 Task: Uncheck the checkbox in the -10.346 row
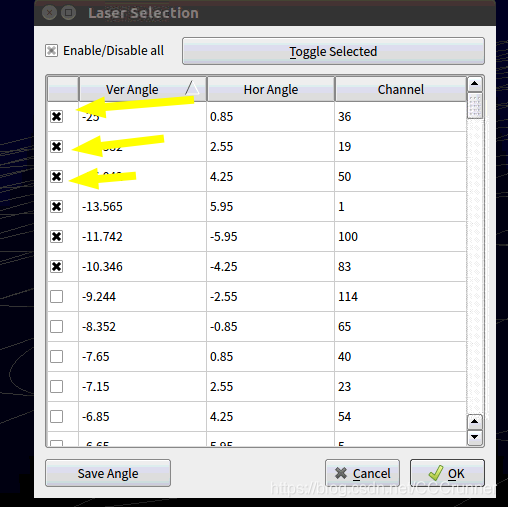pos(57,267)
